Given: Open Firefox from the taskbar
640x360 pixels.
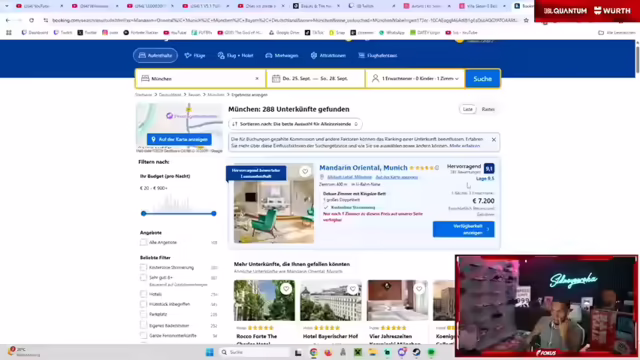Looking at the screenshot, I should [x=328, y=352].
